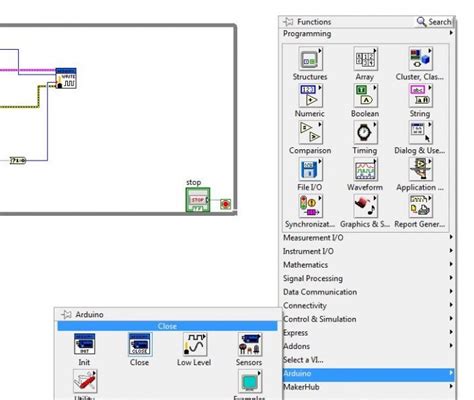Open the Boolean functions palette
Viewport: 474px width, 400px height.
point(365,96)
